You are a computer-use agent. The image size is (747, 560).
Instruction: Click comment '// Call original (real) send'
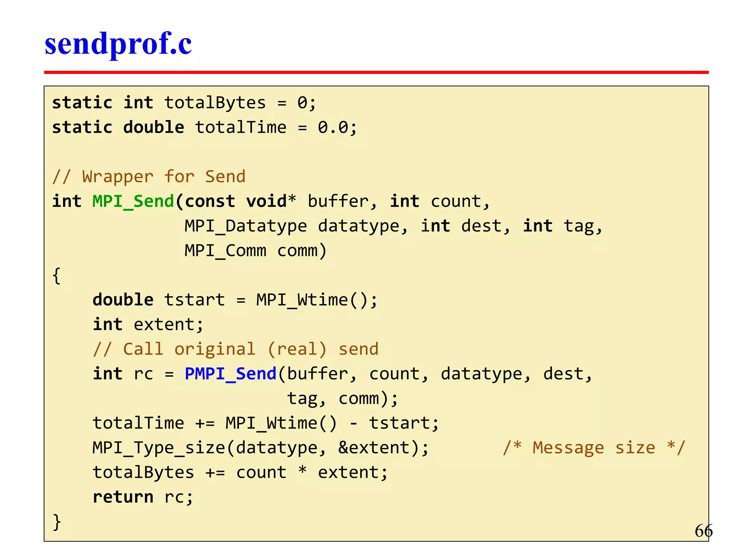coord(236,349)
